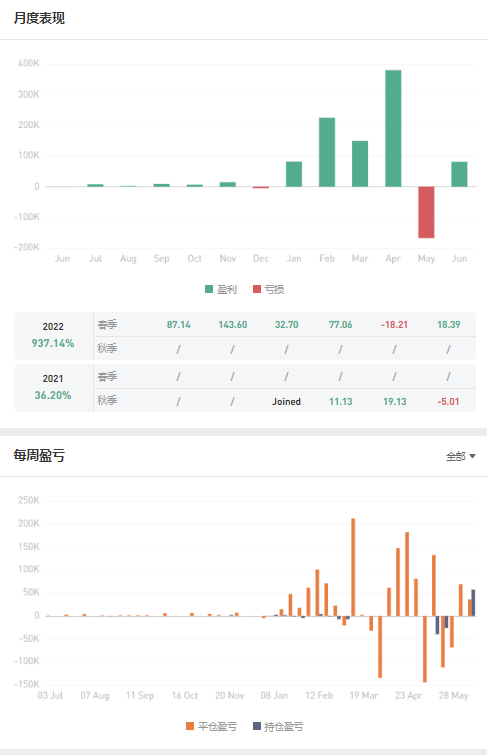487x755 pixels.
Task: Click the January monthly profit bar
Action: pyautogui.click(x=294, y=174)
